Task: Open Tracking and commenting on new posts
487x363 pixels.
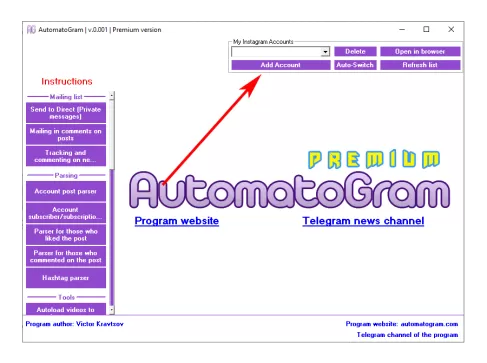Action: click(x=66, y=156)
